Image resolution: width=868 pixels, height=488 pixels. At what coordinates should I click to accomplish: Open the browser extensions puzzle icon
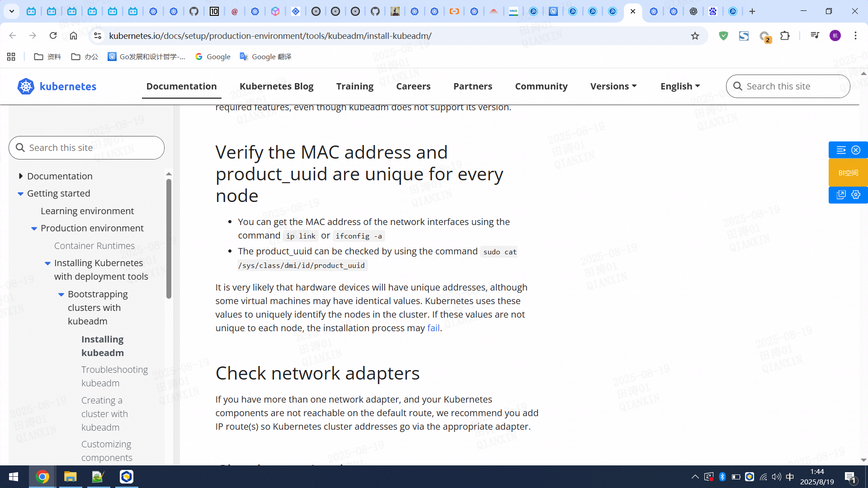point(785,36)
